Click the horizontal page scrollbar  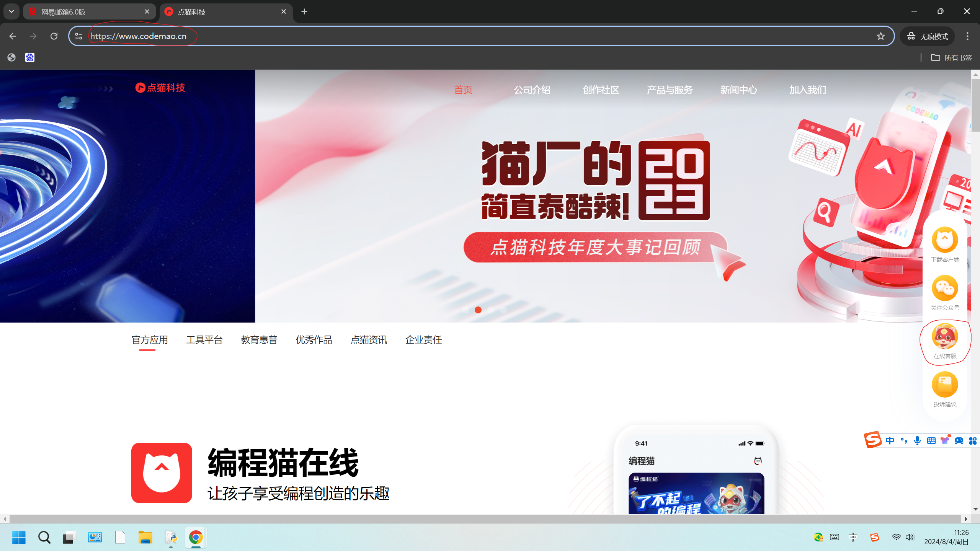click(x=485, y=519)
